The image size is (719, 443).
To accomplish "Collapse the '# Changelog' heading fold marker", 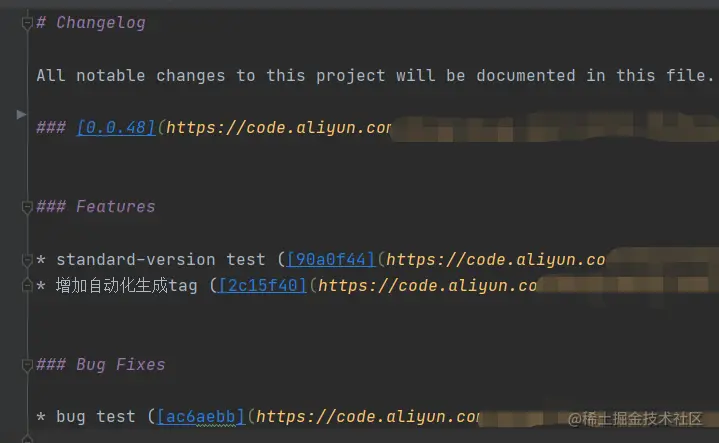I will pos(27,22).
